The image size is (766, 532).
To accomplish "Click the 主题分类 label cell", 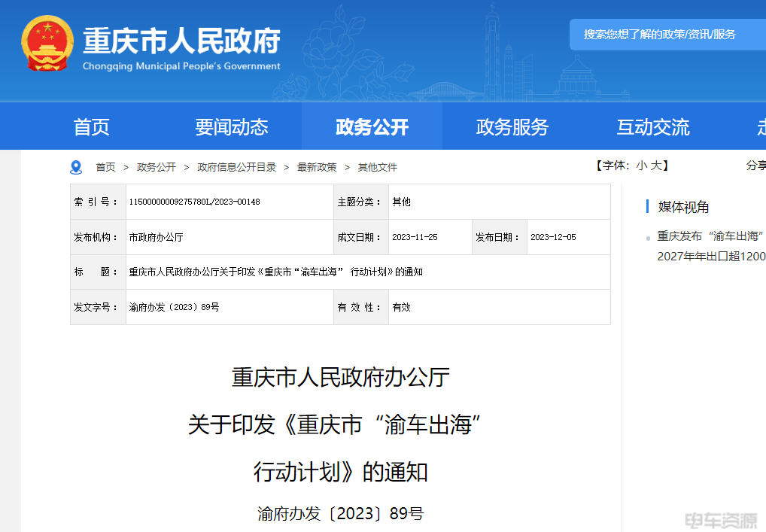I will (361, 202).
